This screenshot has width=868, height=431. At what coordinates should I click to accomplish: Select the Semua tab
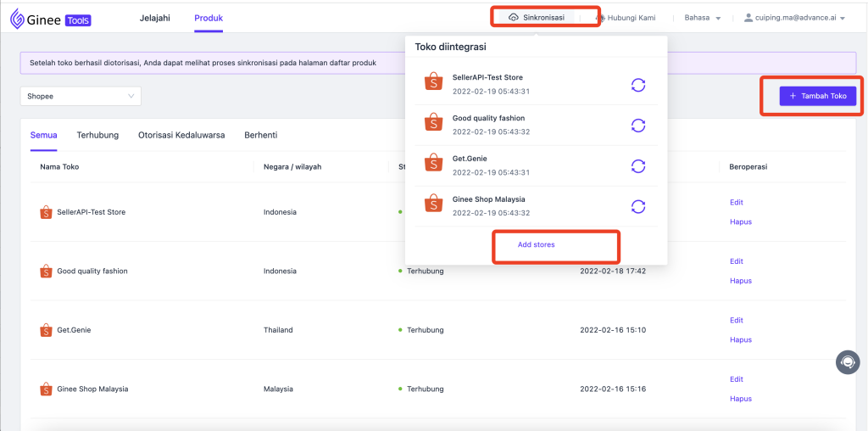[44, 135]
